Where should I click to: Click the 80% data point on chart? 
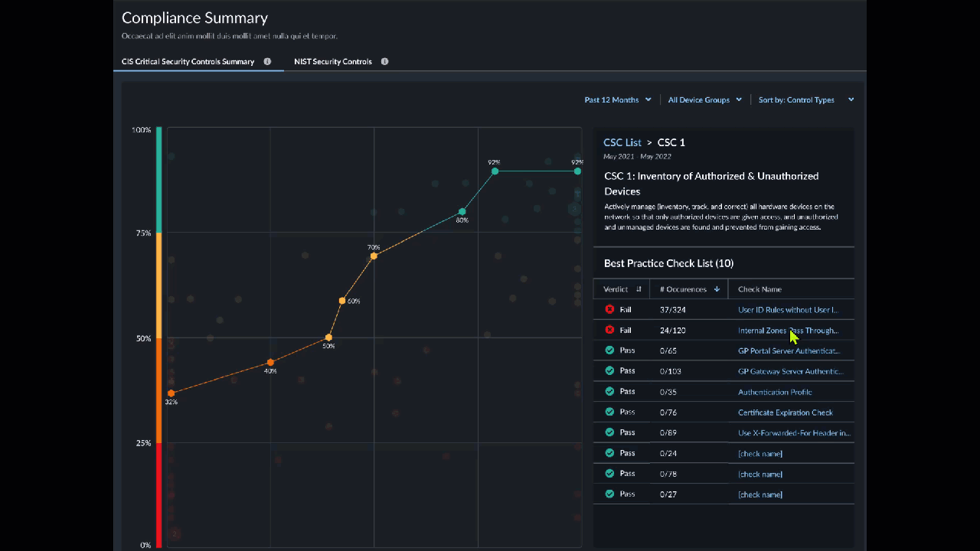point(462,212)
